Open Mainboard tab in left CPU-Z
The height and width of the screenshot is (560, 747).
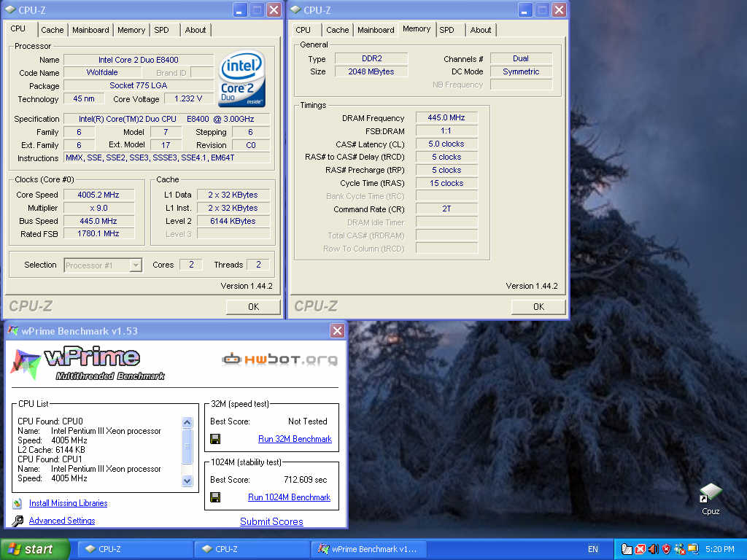click(90, 30)
